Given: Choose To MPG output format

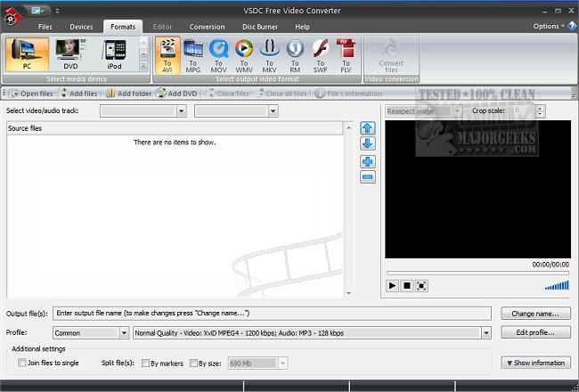Looking at the screenshot, I should (192, 55).
